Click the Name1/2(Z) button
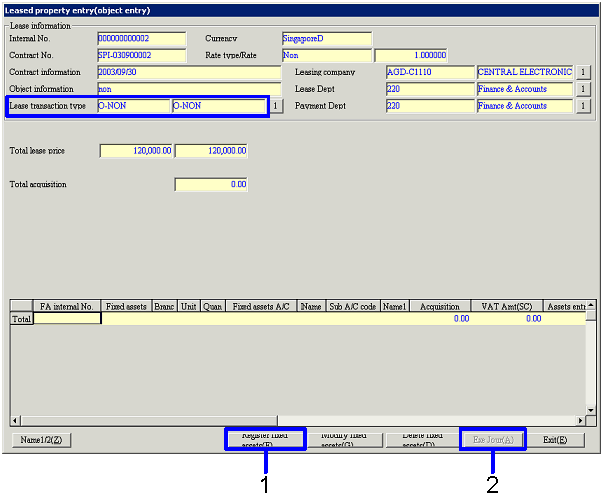 pyautogui.click(x=42, y=440)
